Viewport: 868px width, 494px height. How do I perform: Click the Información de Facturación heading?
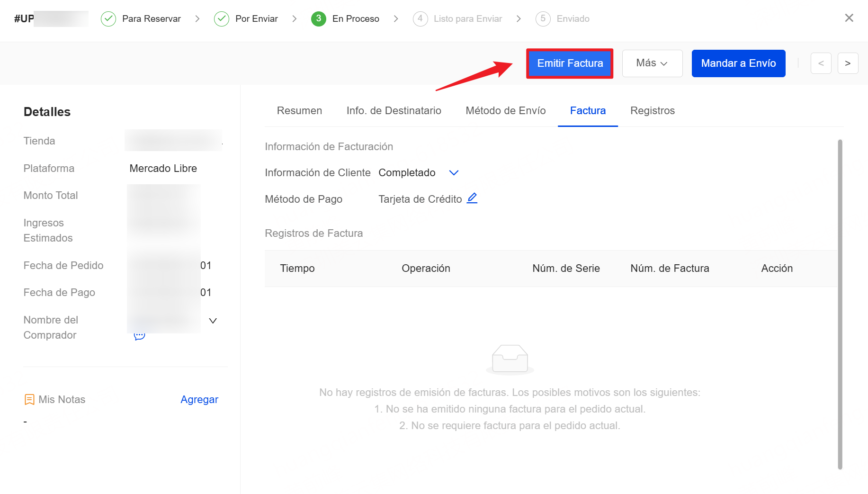tap(329, 147)
